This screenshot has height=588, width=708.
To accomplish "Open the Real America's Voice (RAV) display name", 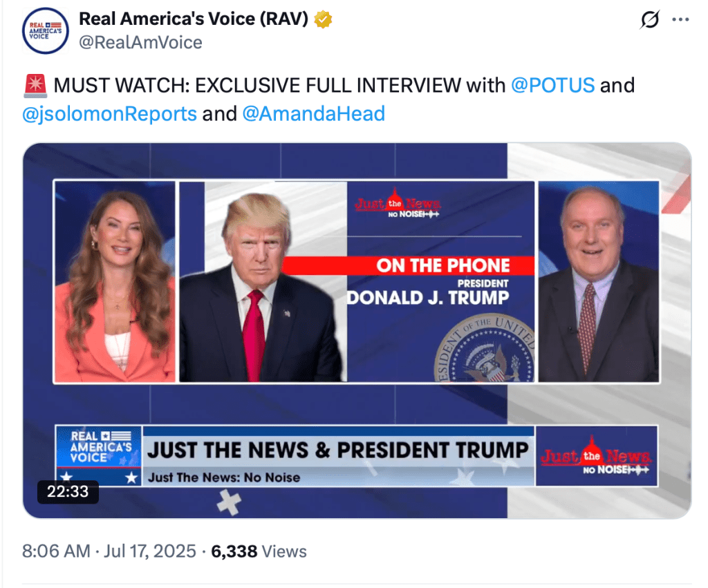I will click(x=194, y=20).
